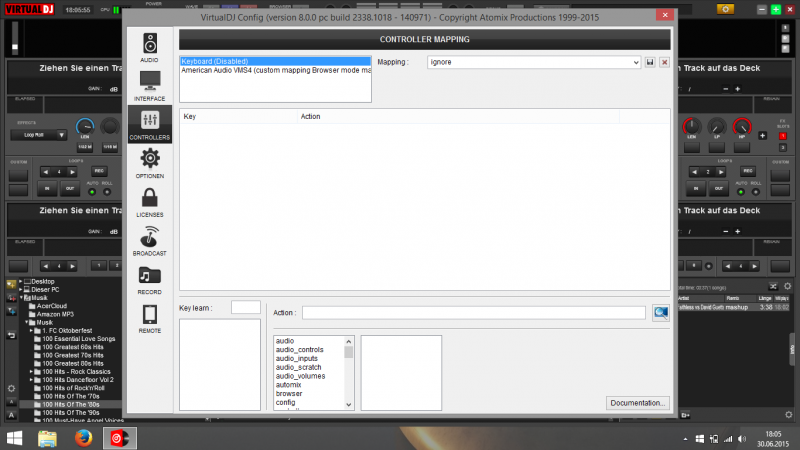This screenshot has width=800, height=450.
Task: Toggle right deck loop REC button
Action: [x=748, y=171]
